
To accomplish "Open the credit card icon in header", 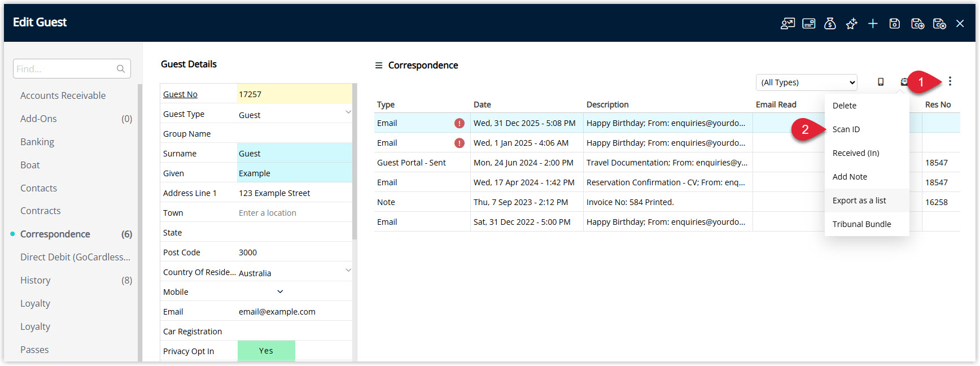I will point(809,23).
